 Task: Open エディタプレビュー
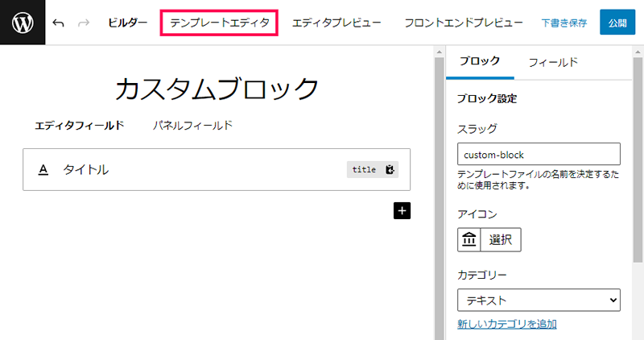336,23
